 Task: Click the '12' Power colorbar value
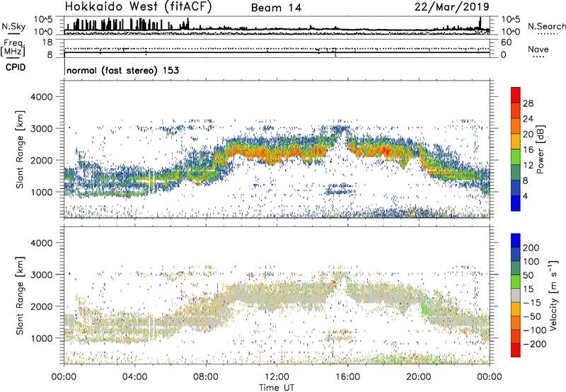(x=528, y=166)
